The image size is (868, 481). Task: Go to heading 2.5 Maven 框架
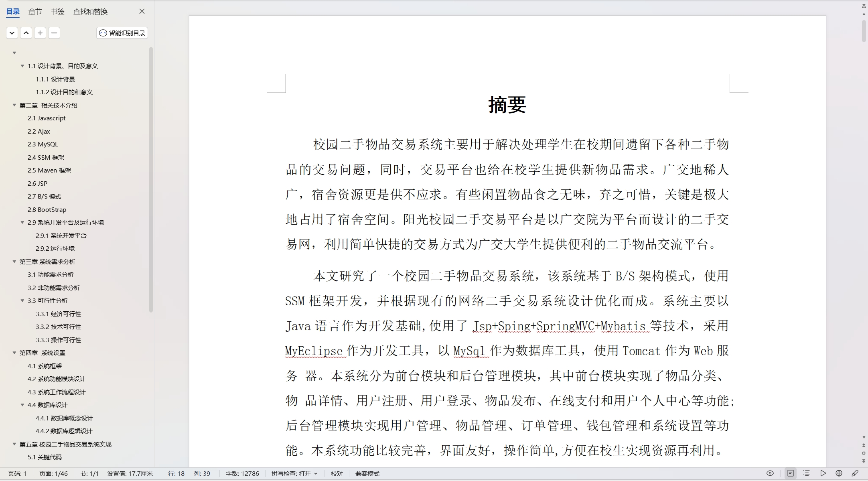click(x=49, y=170)
